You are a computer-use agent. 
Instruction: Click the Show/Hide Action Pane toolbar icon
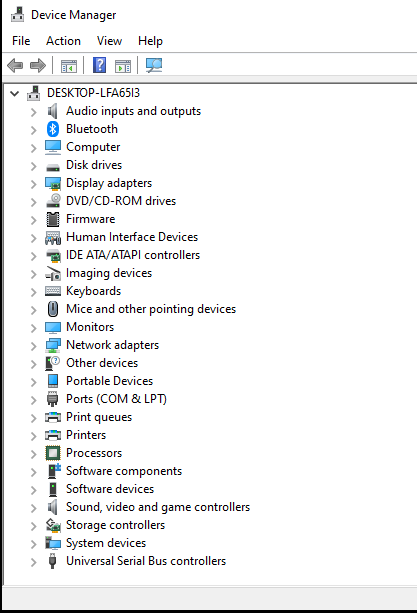tap(123, 66)
